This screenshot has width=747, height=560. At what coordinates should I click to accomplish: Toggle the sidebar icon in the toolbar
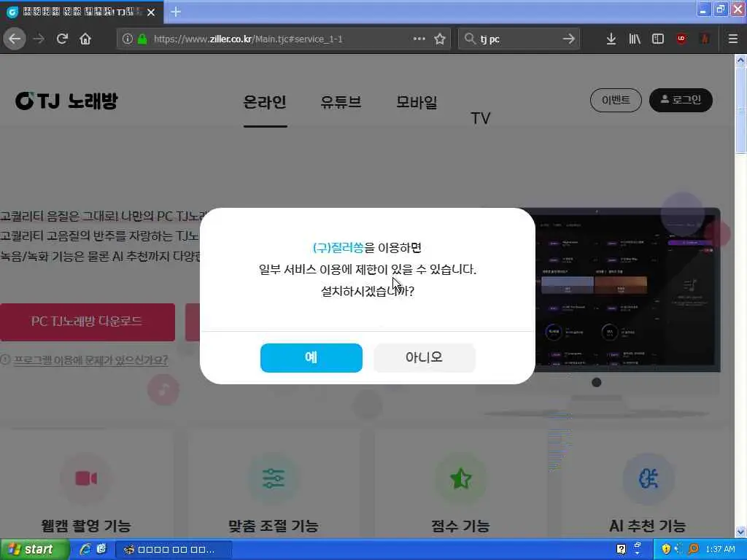pos(658,39)
